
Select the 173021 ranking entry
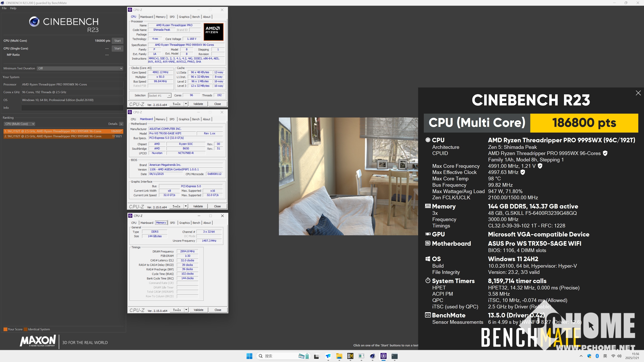(63, 136)
